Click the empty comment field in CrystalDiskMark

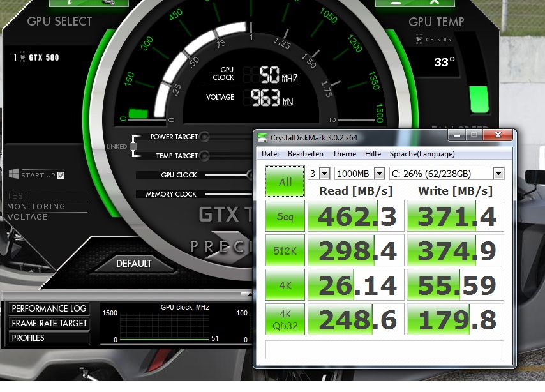(384, 350)
